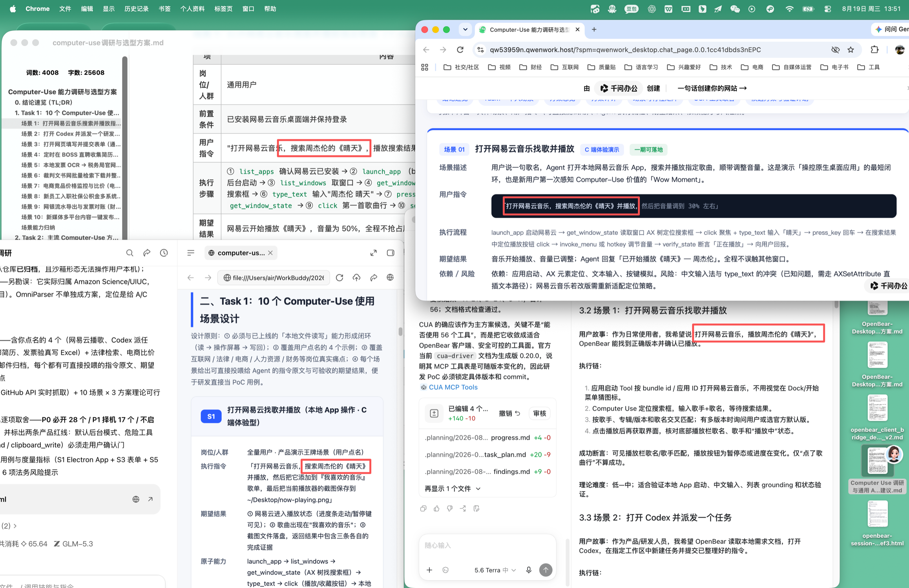Open the 5.6 Terra model selector
Screen dimensions: 909x588
tap(495, 570)
